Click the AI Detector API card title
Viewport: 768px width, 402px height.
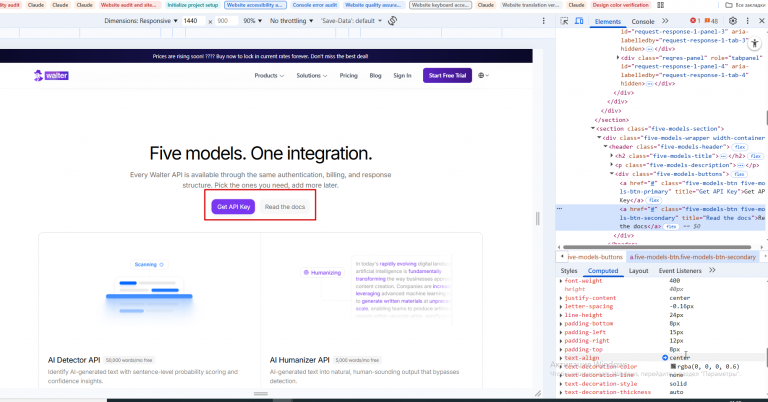74,360
